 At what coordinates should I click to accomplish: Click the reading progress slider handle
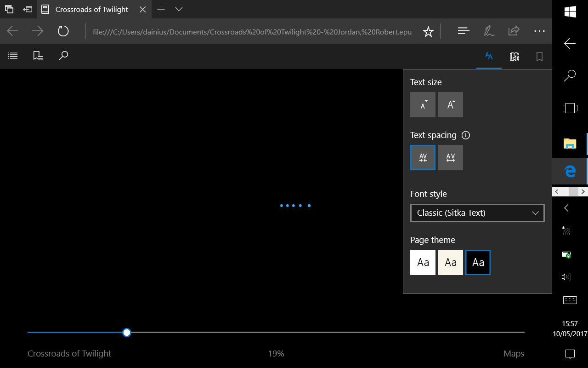tap(127, 333)
